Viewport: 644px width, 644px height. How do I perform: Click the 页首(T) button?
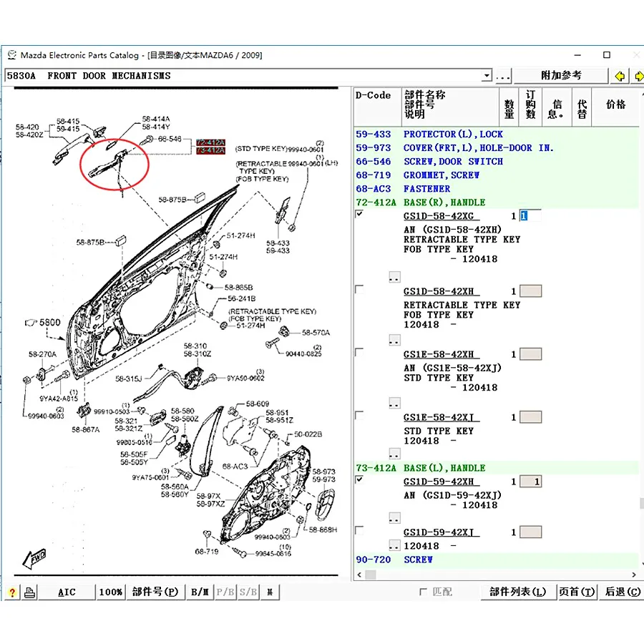pos(577,592)
